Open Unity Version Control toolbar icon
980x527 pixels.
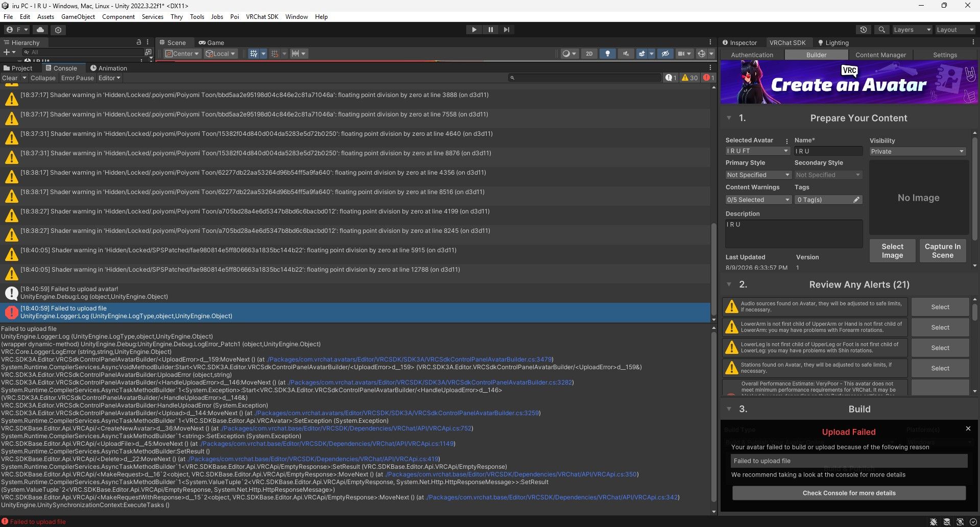coord(58,30)
